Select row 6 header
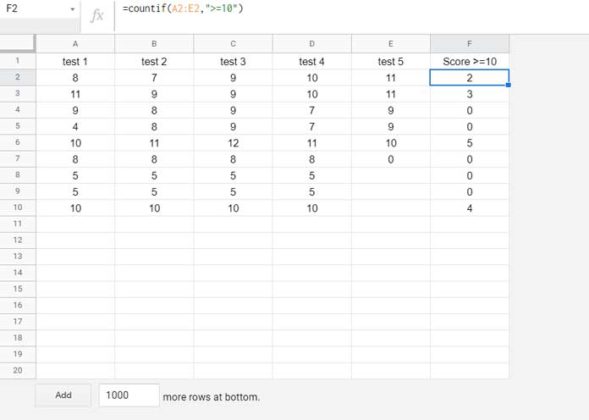 point(18,143)
